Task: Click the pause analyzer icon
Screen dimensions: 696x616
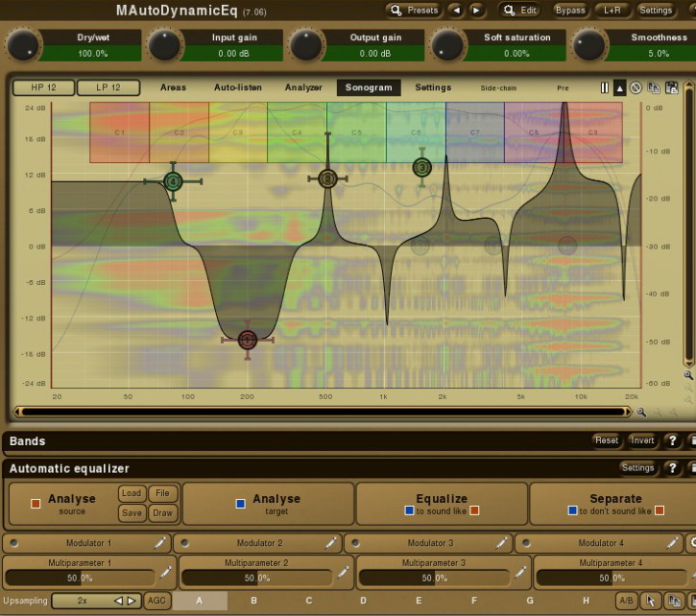Action: pos(605,88)
